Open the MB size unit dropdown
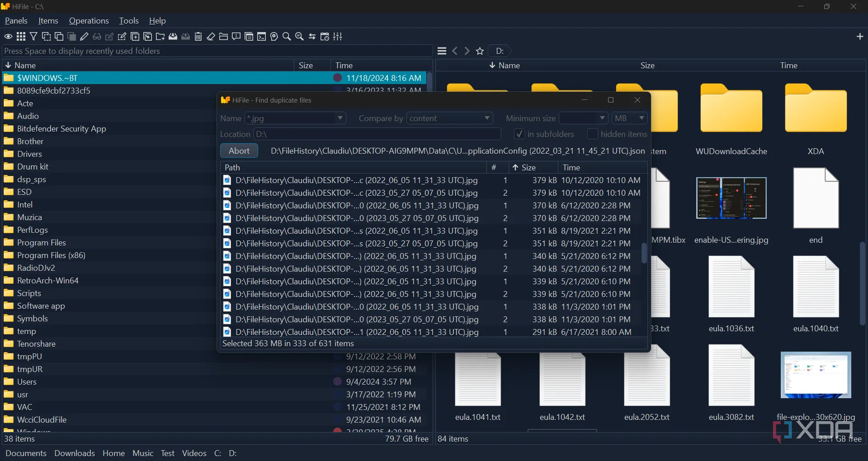The height and width of the screenshot is (461, 868). [x=630, y=118]
